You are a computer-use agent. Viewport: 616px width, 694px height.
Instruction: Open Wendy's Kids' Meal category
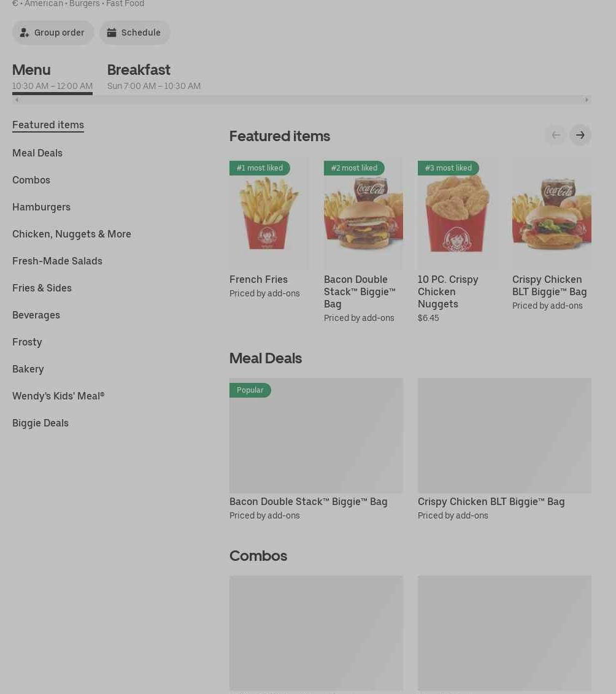click(x=58, y=396)
